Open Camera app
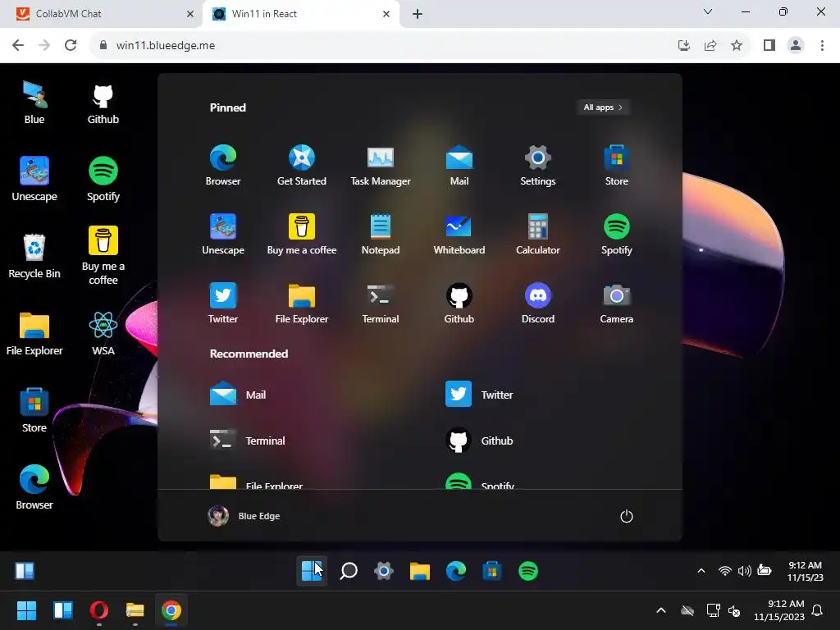The width and height of the screenshot is (840, 630). coord(617,303)
